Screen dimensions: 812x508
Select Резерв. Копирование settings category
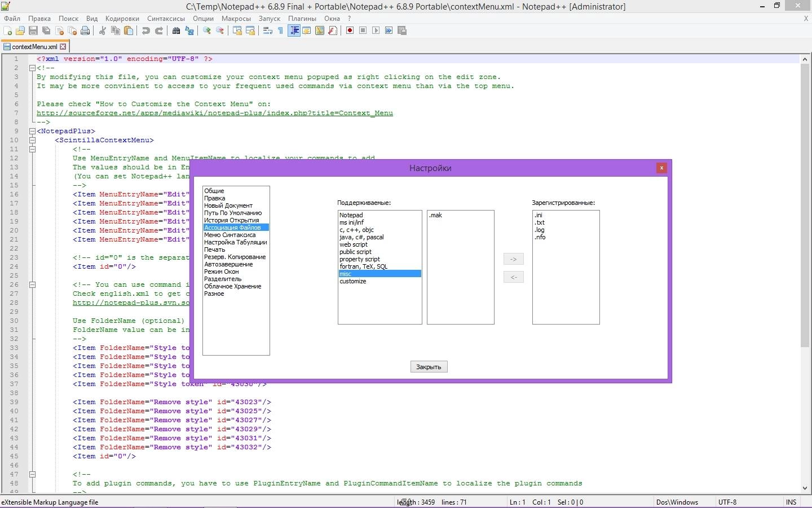[x=236, y=257]
